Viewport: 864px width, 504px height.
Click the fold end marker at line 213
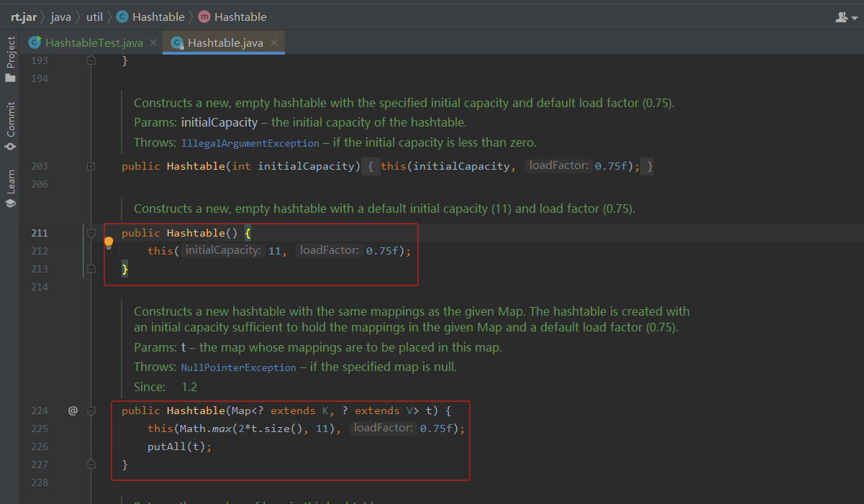click(x=91, y=268)
